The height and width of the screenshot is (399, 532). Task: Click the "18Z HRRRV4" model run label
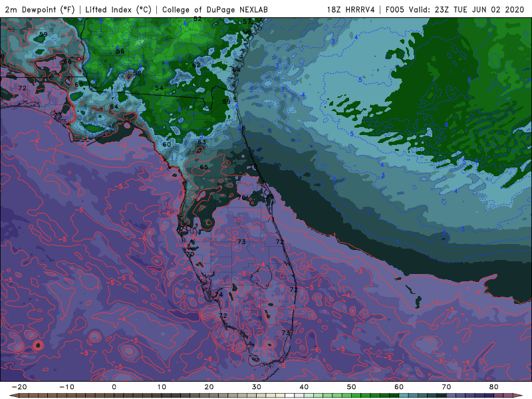coord(351,10)
